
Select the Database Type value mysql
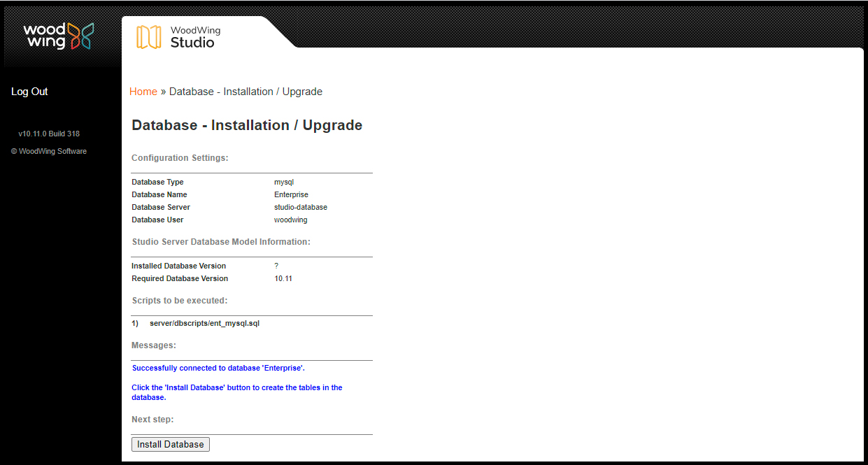(284, 182)
